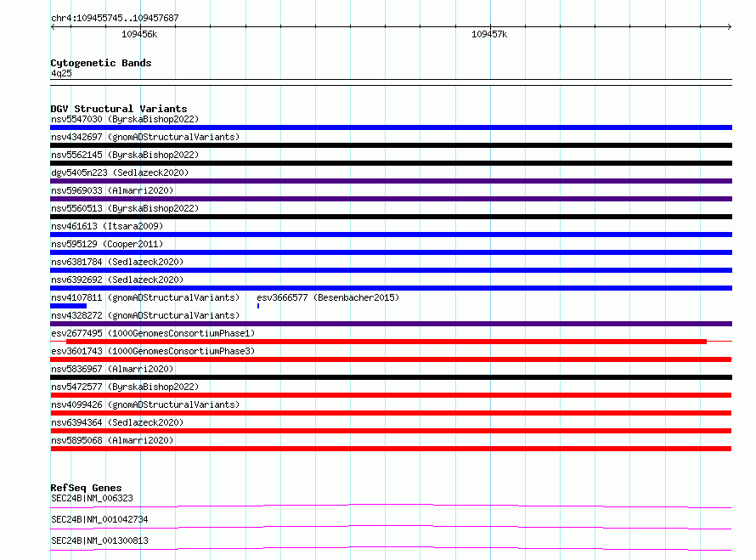
Task: Select blue bar under nsv6392692
Action: 391,288
